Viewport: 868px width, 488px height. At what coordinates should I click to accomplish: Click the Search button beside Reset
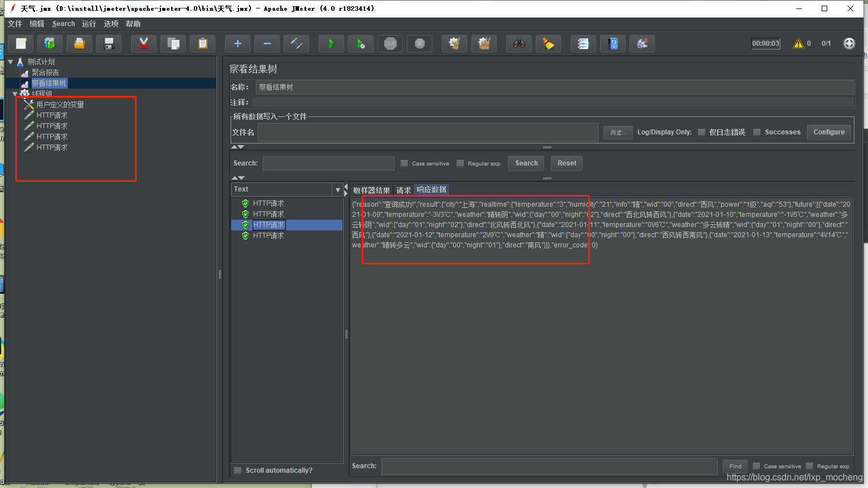click(x=526, y=163)
